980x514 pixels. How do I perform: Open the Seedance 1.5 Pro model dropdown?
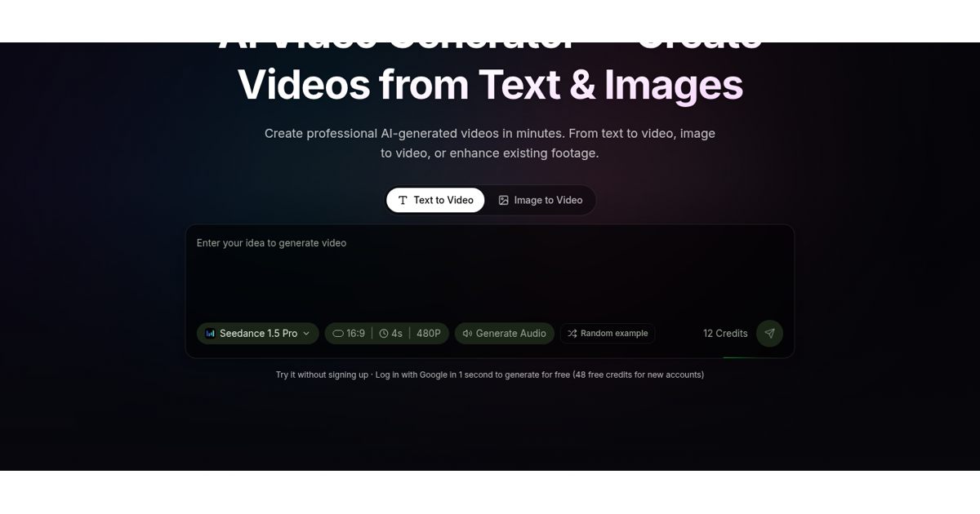[x=257, y=333]
